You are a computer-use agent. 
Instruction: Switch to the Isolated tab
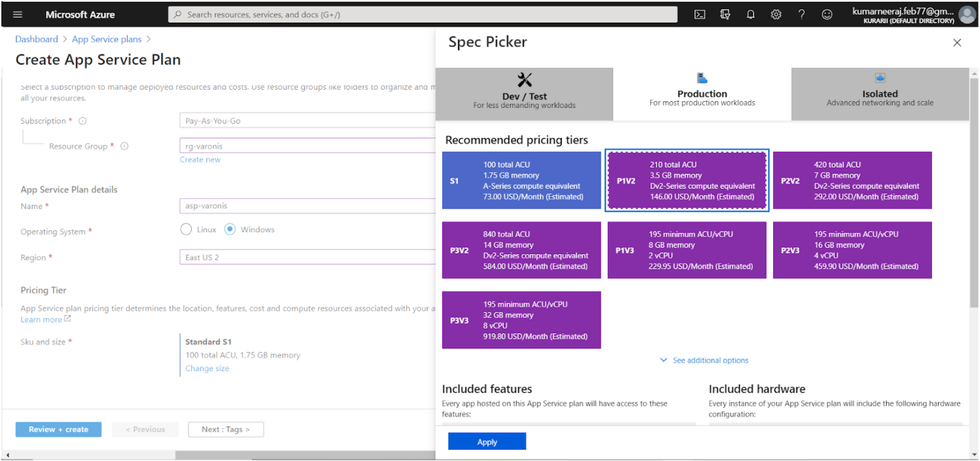coord(880,94)
